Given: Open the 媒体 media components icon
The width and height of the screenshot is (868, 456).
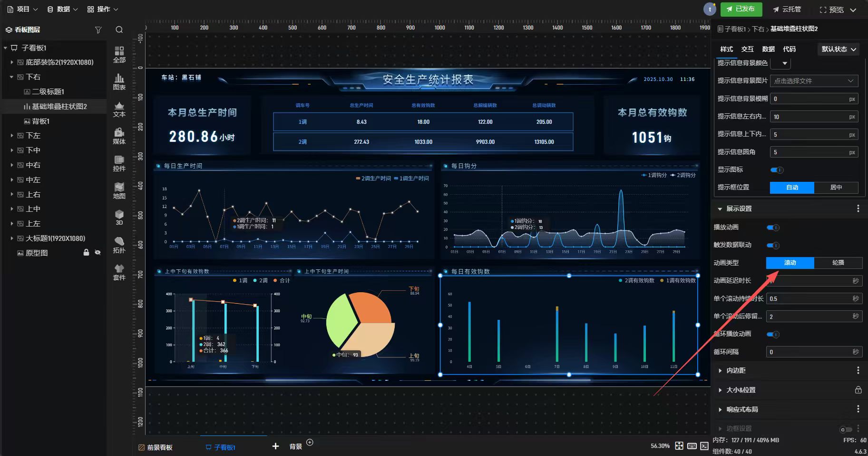Looking at the screenshot, I should pyautogui.click(x=119, y=136).
